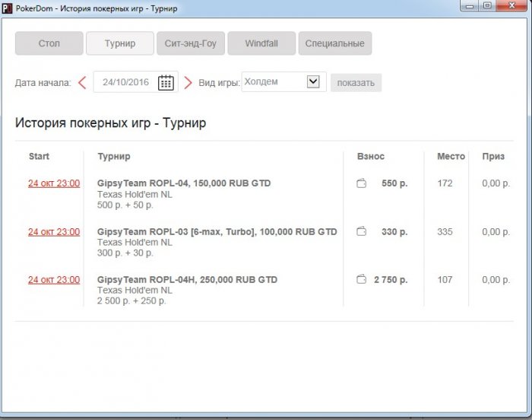Viewport: 532px width, 420px height.
Task: Switch to the Windfall tab
Action: coord(261,43)
